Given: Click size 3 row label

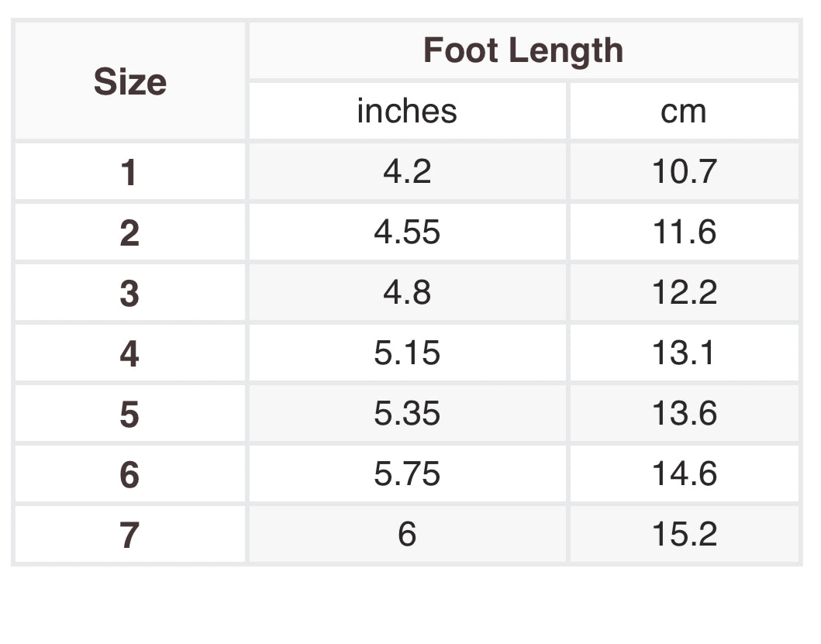Looking at the screenshot, I should [129, 293].
